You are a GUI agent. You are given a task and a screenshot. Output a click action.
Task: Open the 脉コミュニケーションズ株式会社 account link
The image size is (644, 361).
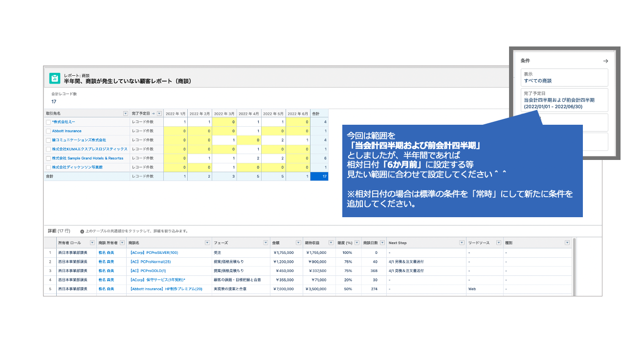tap(79, 140)
